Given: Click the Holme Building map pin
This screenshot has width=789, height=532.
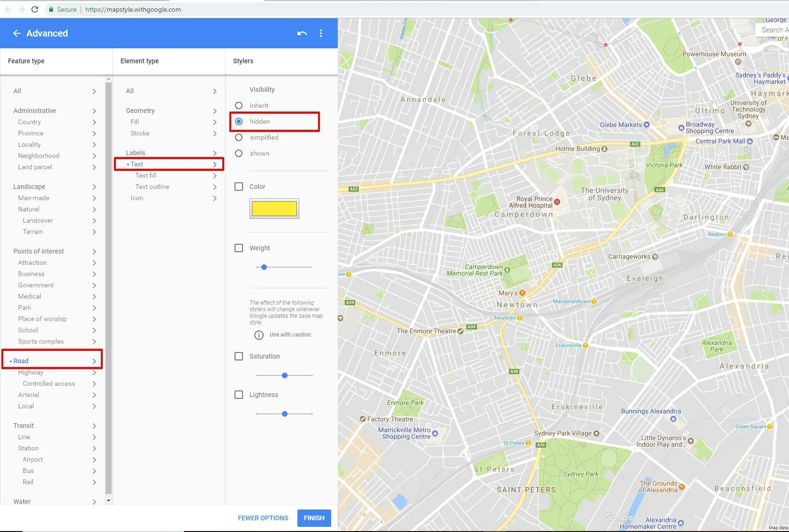Looking at the screenshot, I should pyautogui.click(x=604, y=149).
